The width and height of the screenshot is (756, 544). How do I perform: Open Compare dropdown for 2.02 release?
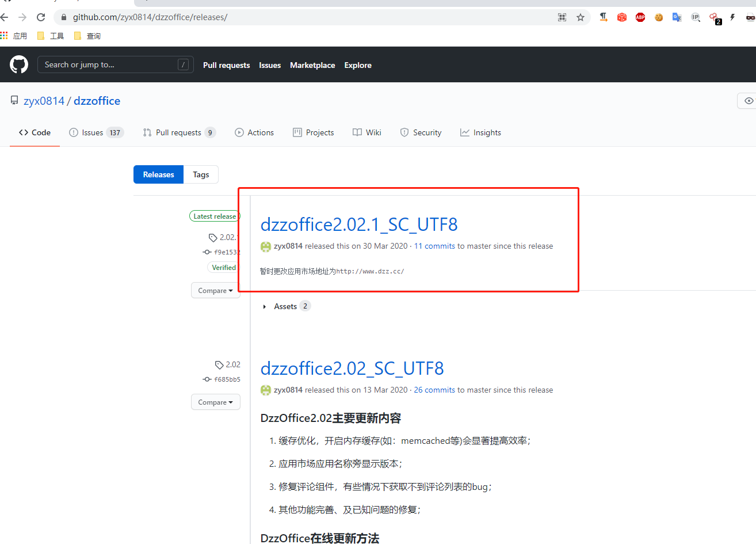(215, 402)
